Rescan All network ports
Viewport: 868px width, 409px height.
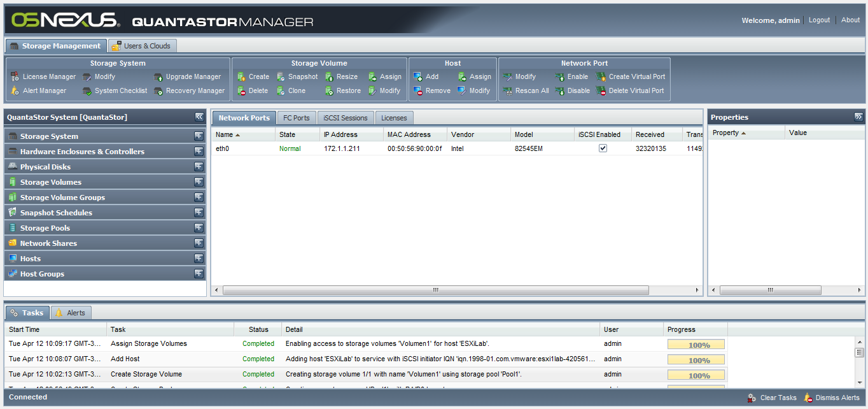(x=526, y=90)
